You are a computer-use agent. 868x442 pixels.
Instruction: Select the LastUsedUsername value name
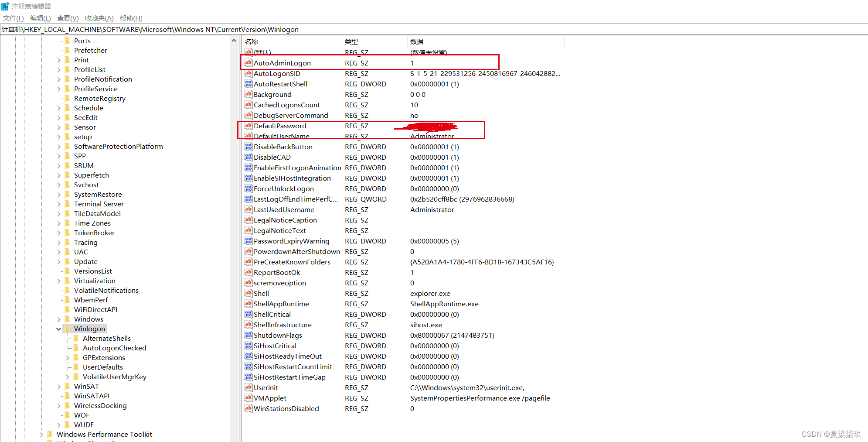click(x=284, y=209)
